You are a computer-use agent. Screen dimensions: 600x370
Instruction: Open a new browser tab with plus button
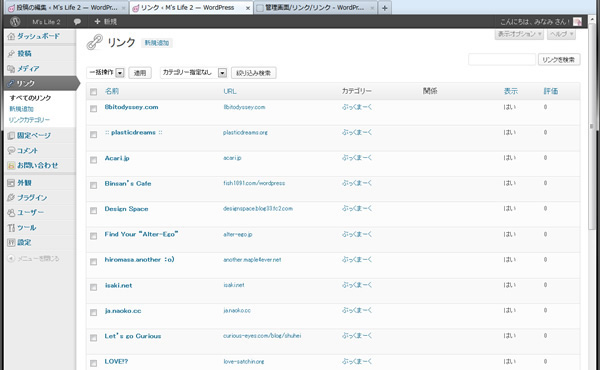385,8
